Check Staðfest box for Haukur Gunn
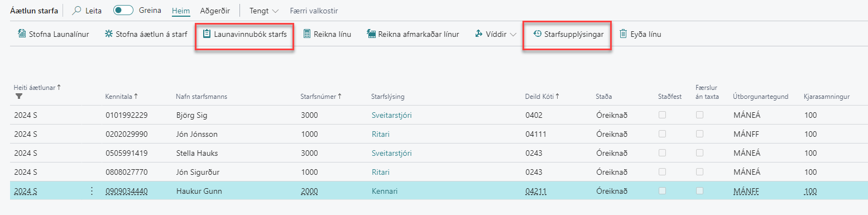 [x=662, y=191]
